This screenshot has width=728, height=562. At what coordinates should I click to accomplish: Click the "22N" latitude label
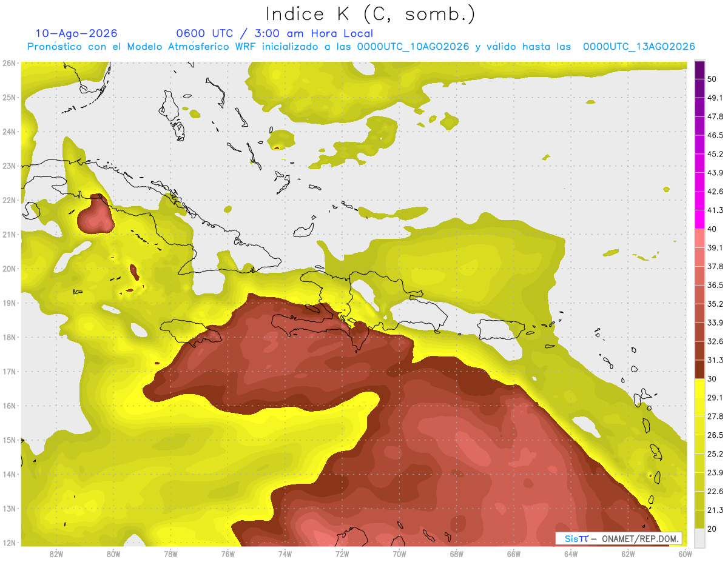coord(8,200)
